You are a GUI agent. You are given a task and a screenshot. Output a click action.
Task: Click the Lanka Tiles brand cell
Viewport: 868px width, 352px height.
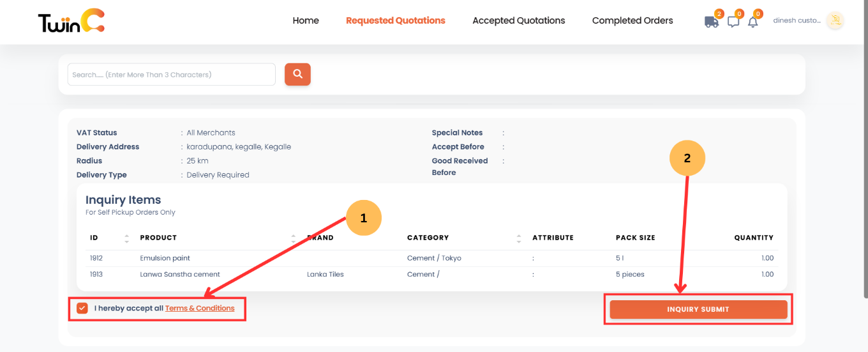point(325,274)
